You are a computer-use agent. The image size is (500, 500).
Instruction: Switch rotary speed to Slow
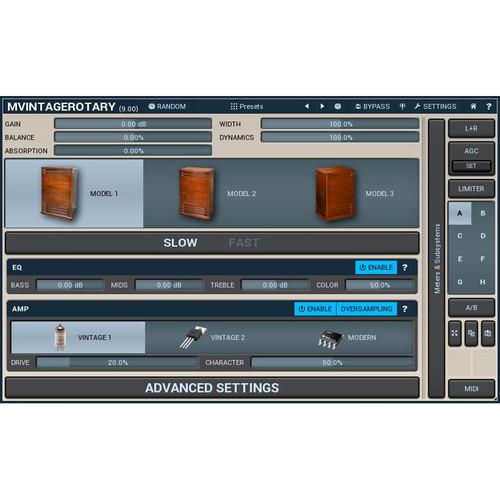[x=180, y=243]
